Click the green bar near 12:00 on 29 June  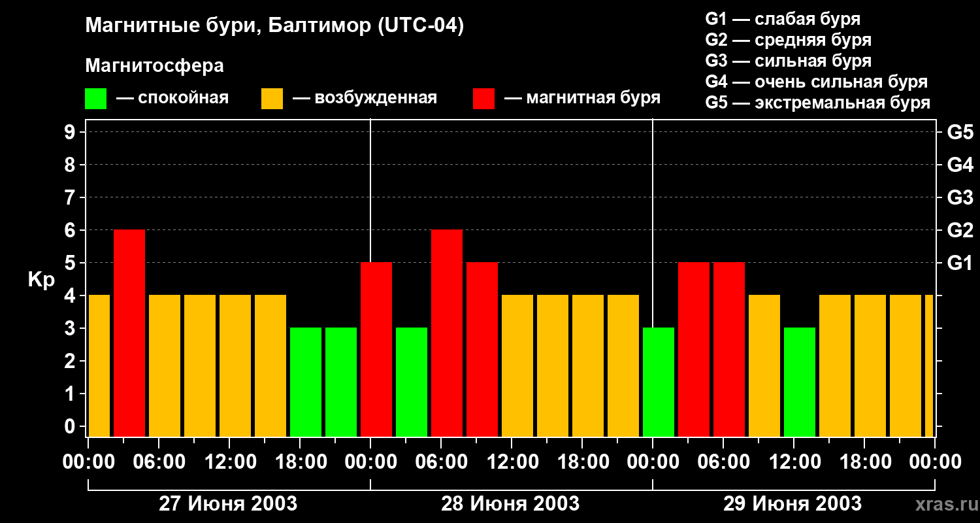pos(800,382)
